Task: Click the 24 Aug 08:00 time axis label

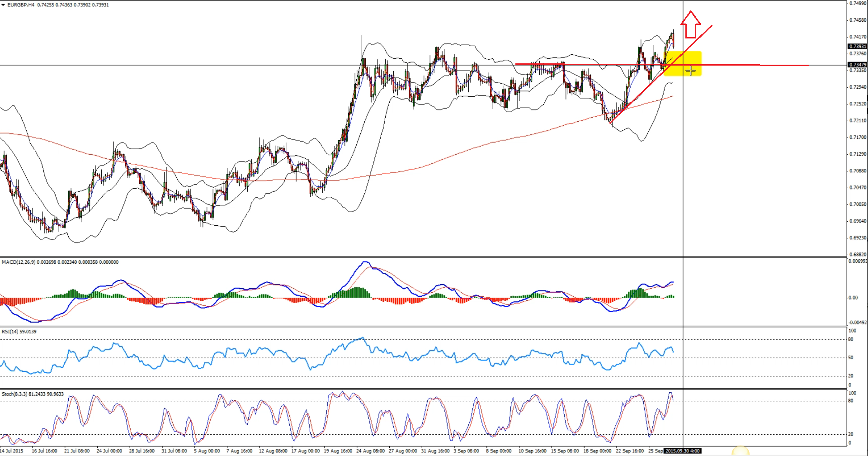Action: click(370, 451)
